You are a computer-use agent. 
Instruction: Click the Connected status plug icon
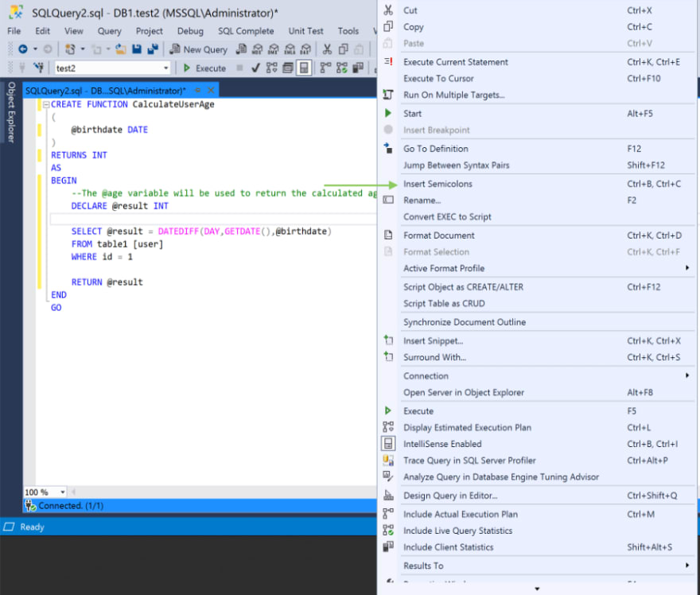[x=30, y=506]
